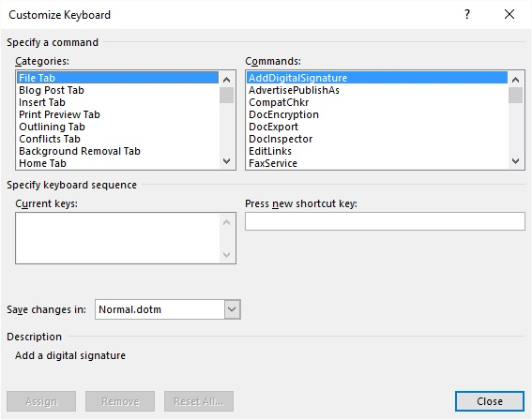Image resolution: width=532 pixels, height=420 pixels.
Task: Pick Background Removal Tab category
Action: (x=117, y=151)
